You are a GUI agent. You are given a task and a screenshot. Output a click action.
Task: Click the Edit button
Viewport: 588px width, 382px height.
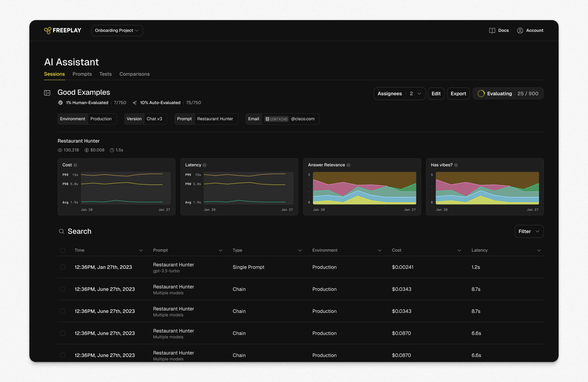pos(436,94)
